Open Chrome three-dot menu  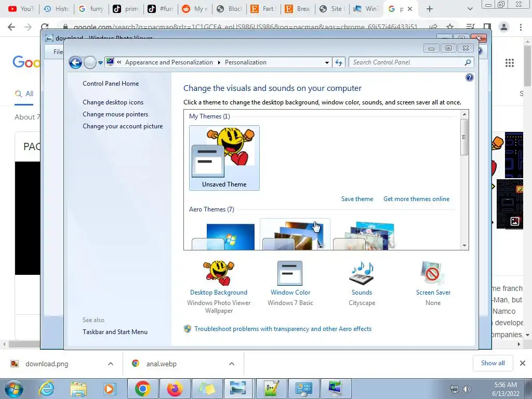click(521, 27)
